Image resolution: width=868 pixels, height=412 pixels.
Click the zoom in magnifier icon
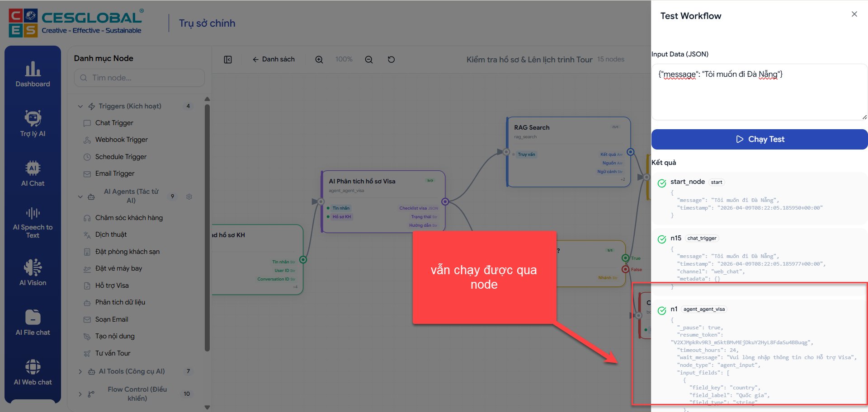pyautogui.click(x=319, y=60)
